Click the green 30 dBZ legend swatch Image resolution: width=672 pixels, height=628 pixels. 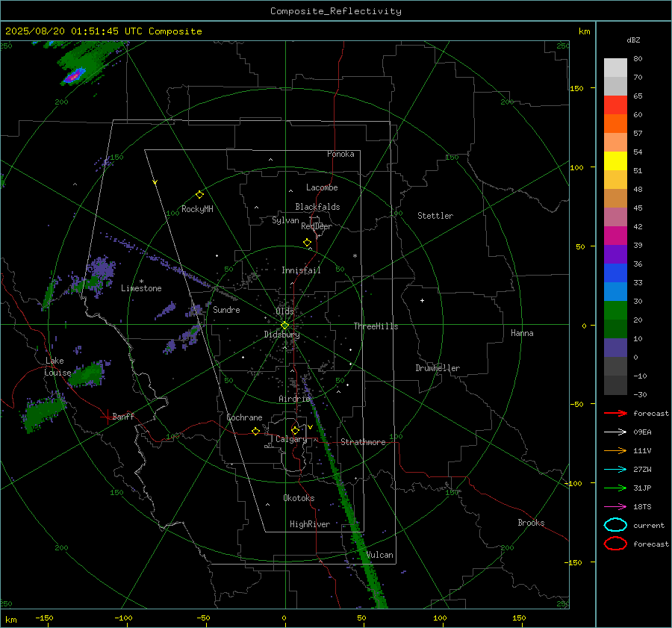tap(615, 310)
